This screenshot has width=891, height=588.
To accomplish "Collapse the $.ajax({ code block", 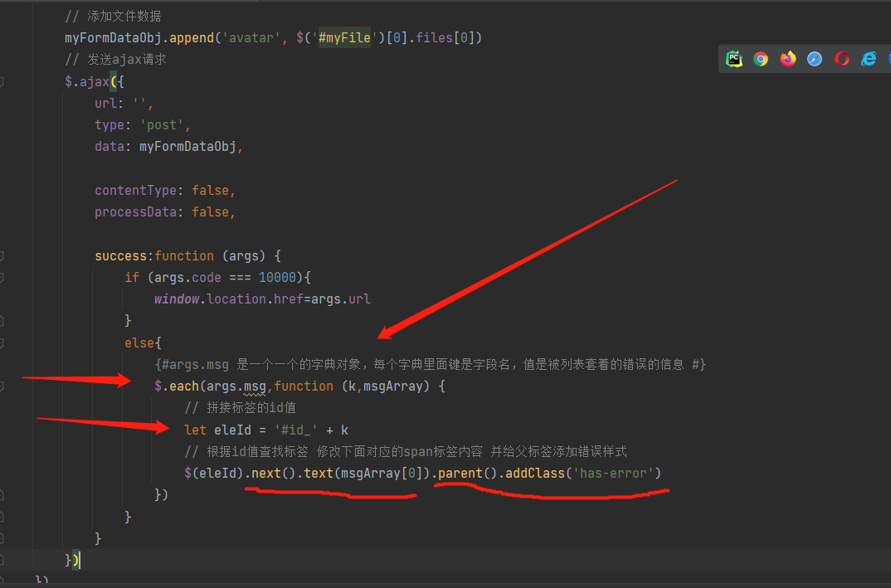I will coord(2,82).
